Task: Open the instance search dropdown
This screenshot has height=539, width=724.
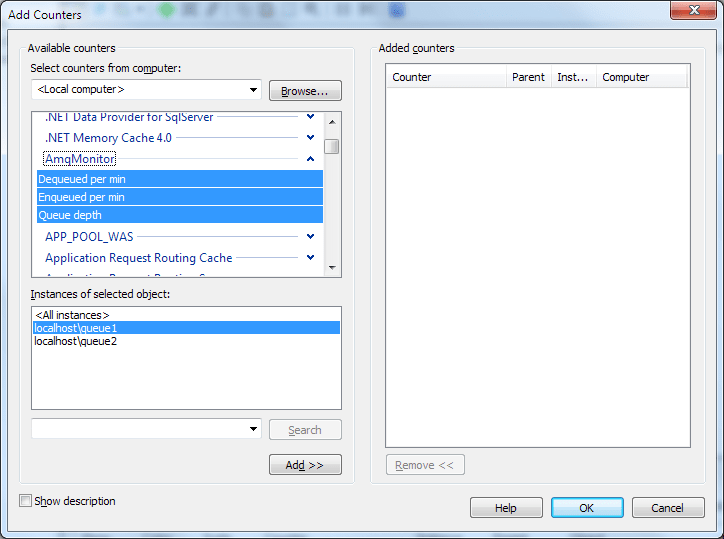Action: pyautogui.click(x=252, y=429)
